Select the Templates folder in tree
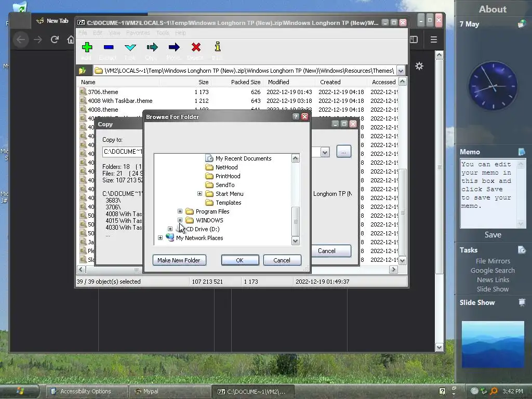This screenshot has width=532, height=399. [229, 203]
